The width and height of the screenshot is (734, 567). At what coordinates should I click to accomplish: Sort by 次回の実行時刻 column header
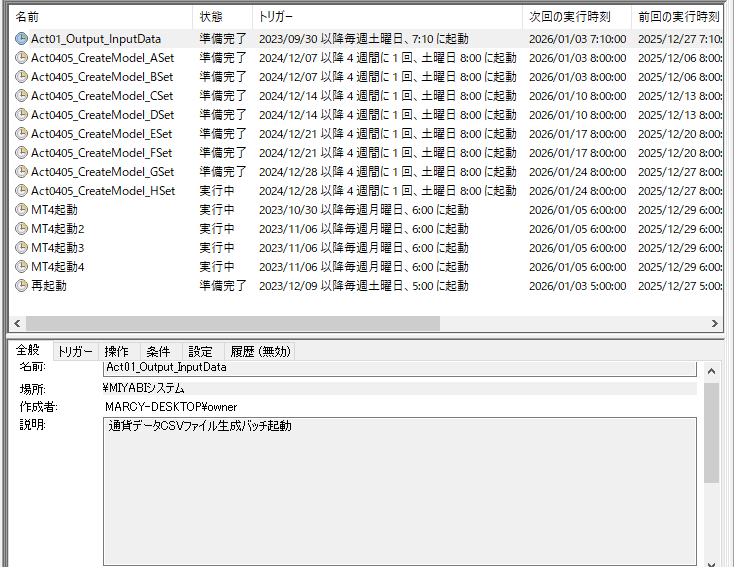pos(577,17)
